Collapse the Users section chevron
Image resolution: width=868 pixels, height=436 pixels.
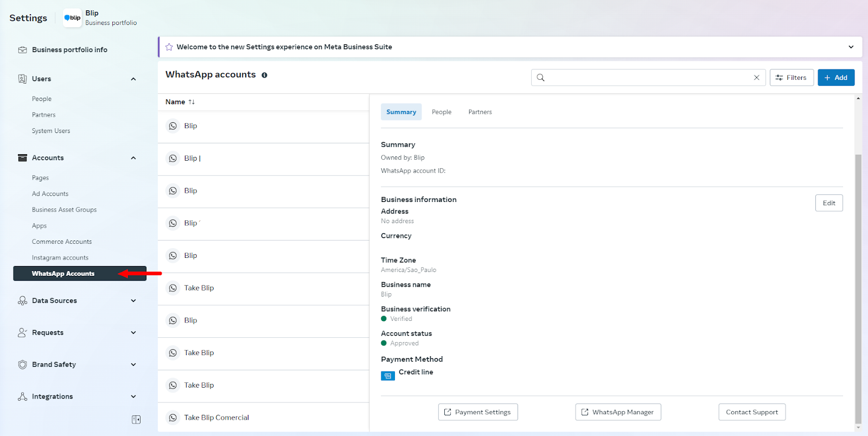(x=133, y=79)
